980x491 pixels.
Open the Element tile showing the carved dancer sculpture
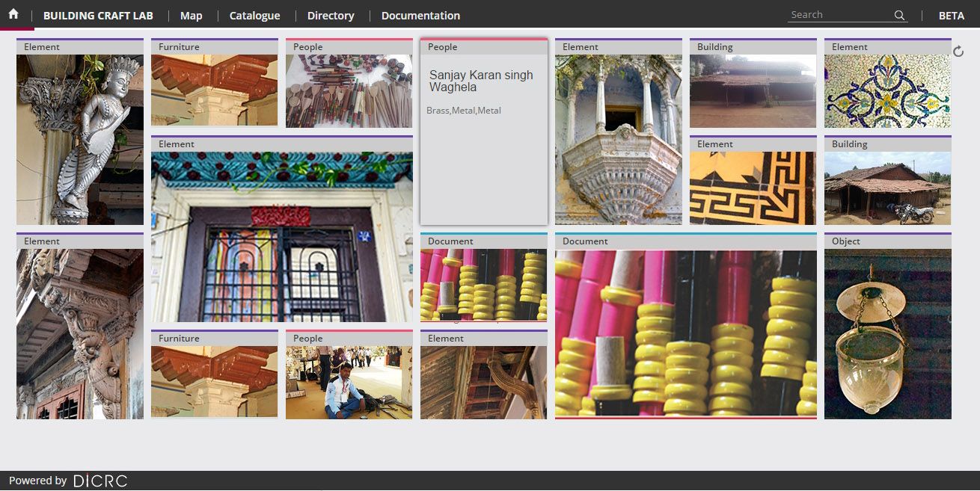79,135
